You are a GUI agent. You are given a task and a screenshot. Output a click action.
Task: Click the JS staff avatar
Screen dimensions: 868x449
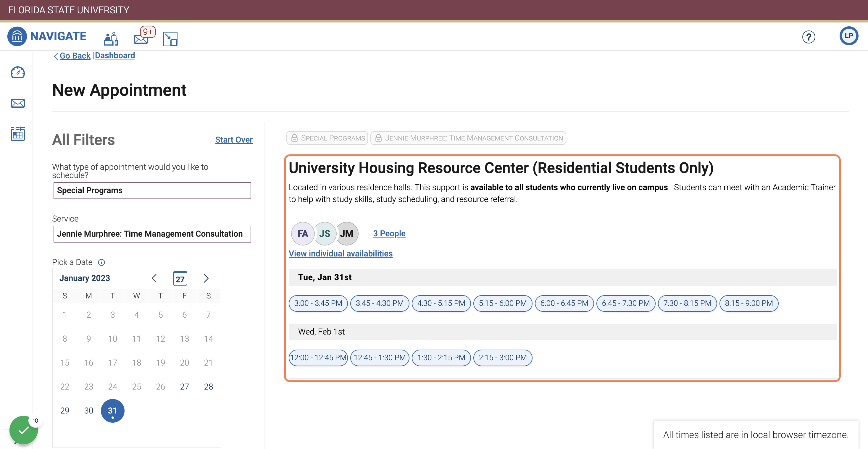[325, 233]
